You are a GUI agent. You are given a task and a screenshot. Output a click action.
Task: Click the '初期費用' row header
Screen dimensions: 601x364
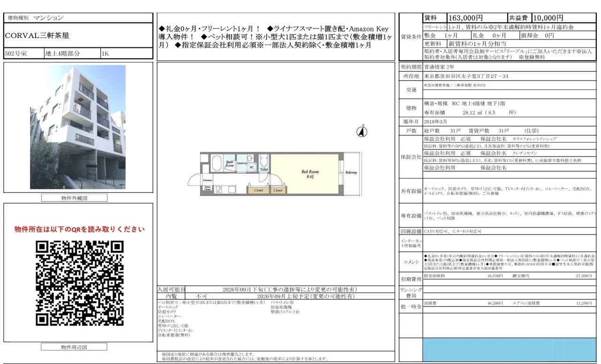click(411, 279)
